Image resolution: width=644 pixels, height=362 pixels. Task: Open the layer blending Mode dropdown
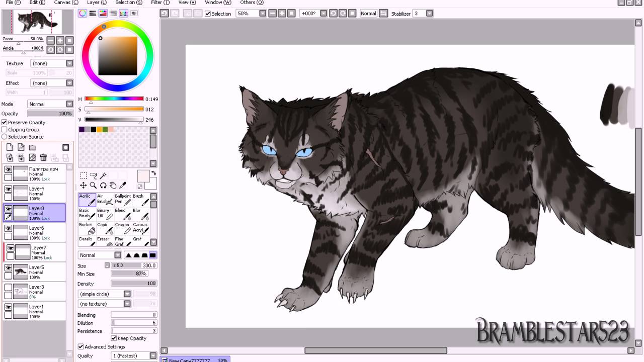pyautogui.click(x=50, y=104)
